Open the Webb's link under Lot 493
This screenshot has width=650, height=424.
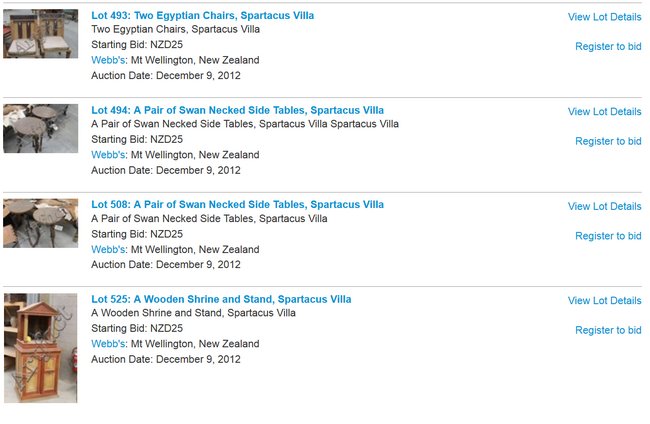(108, 60)
